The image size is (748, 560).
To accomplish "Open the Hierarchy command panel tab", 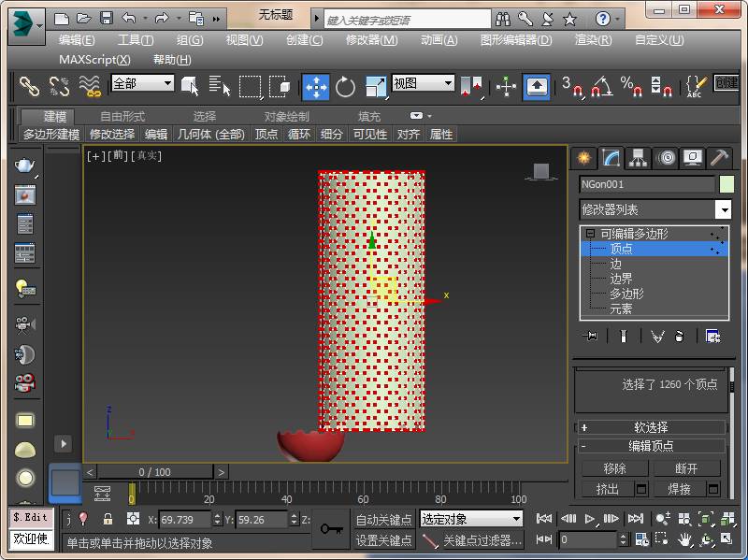I will point(638,157).
